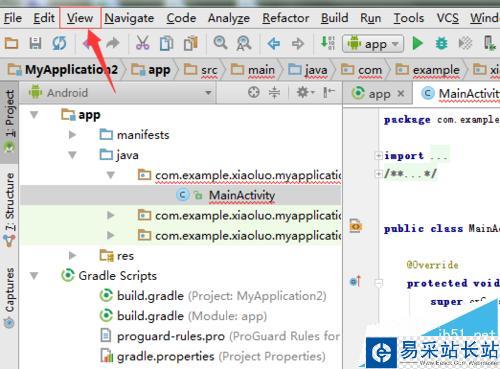The width and height of the screenshot is (500, 369).
Task: Open the View menu
Action: (80, 18)
